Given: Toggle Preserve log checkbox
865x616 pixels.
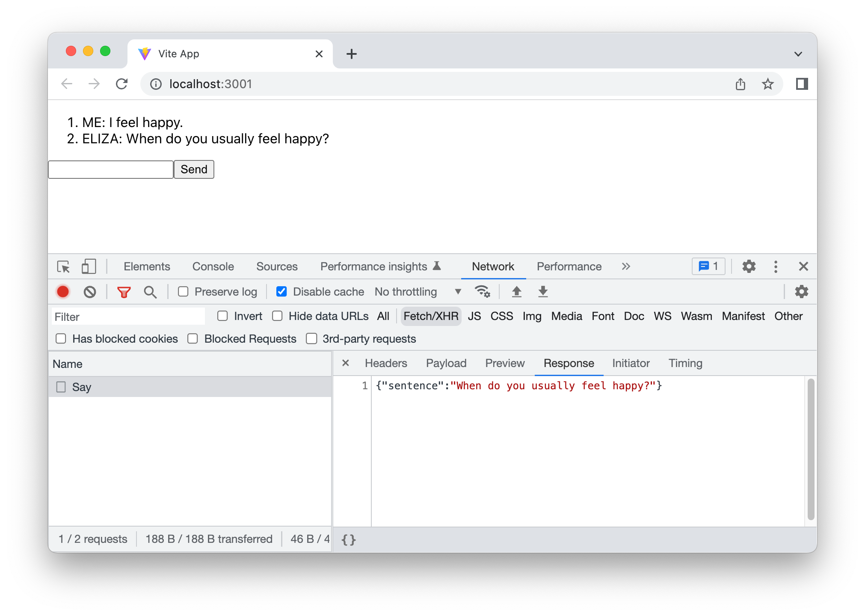Looking at the screenshot, I should click(x=183, y=292).
